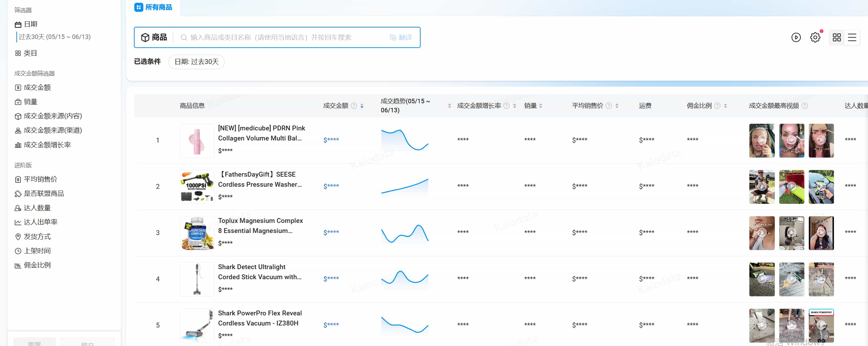Screen dimensions: 868x346
Task: Play third video in Shark PowerPro row
Action: pyautogui.click(x=821, y=325)
